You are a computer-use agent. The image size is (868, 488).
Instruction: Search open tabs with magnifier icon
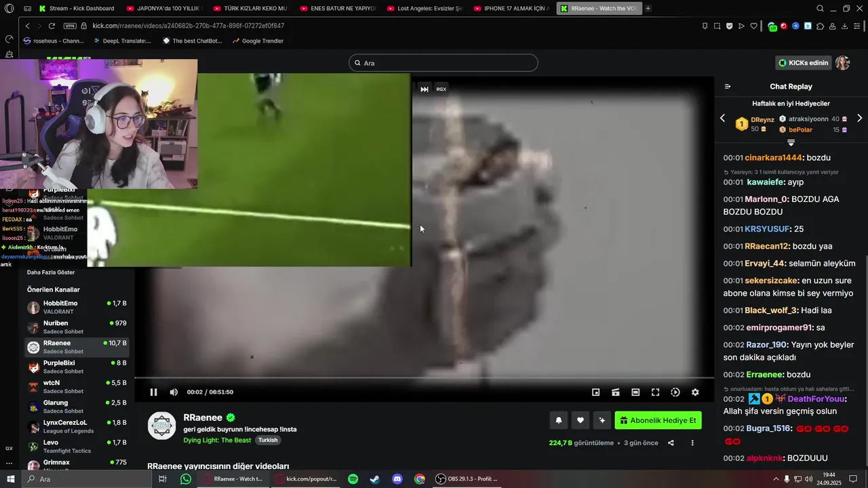(x=821, y=8)
